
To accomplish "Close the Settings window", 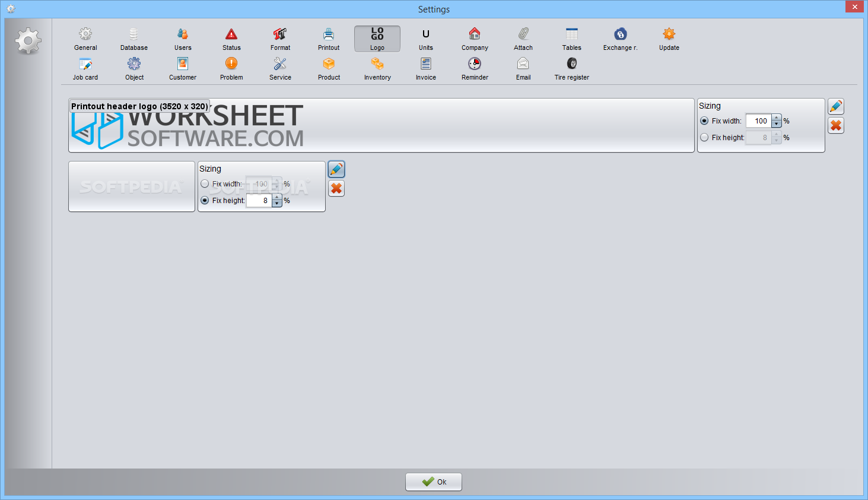I will (x=854, y=7).
